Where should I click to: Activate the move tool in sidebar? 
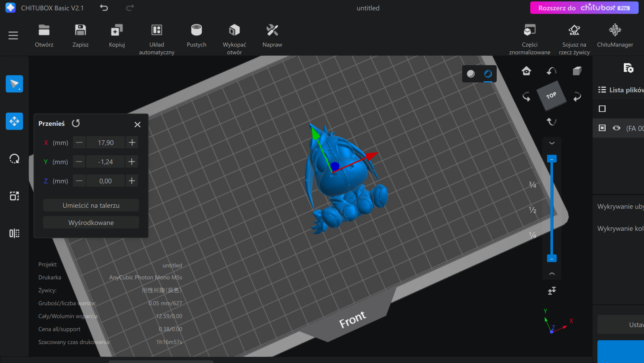tap(14, 121)
